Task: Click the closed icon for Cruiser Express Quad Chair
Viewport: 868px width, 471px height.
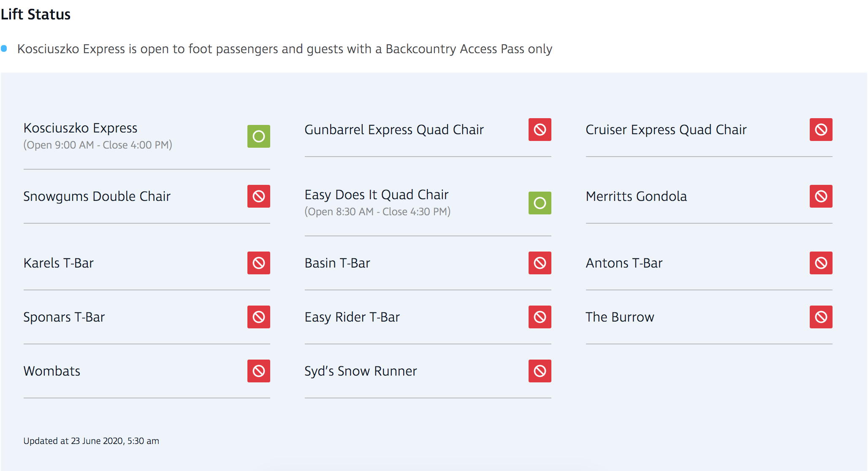Action: click(821, 130)
